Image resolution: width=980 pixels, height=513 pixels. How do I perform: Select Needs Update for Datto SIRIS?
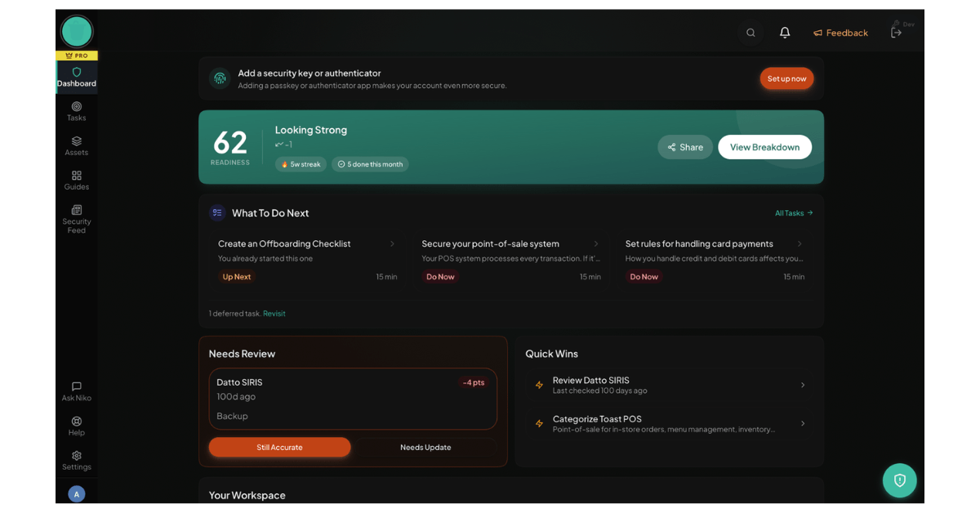[425, 448]
